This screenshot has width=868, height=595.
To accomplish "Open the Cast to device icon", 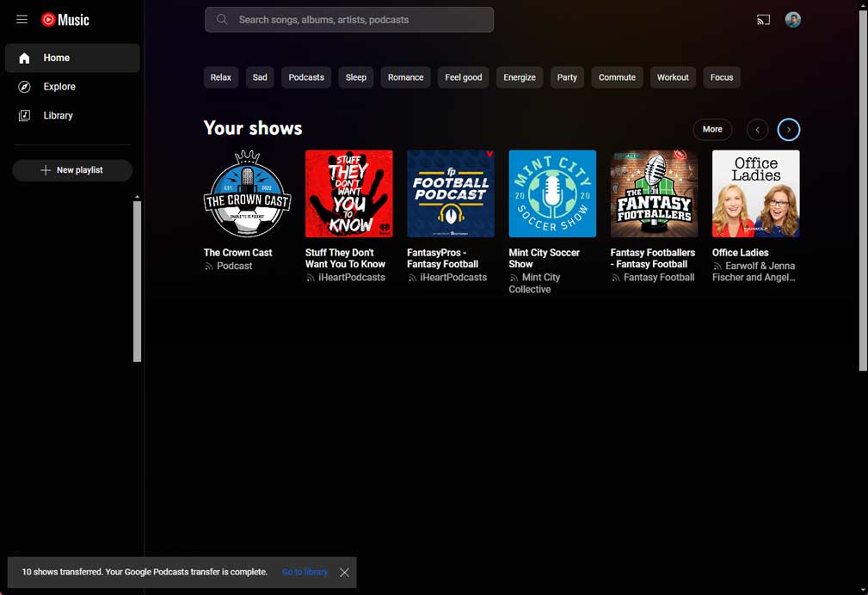I will [x=763, y=19].
